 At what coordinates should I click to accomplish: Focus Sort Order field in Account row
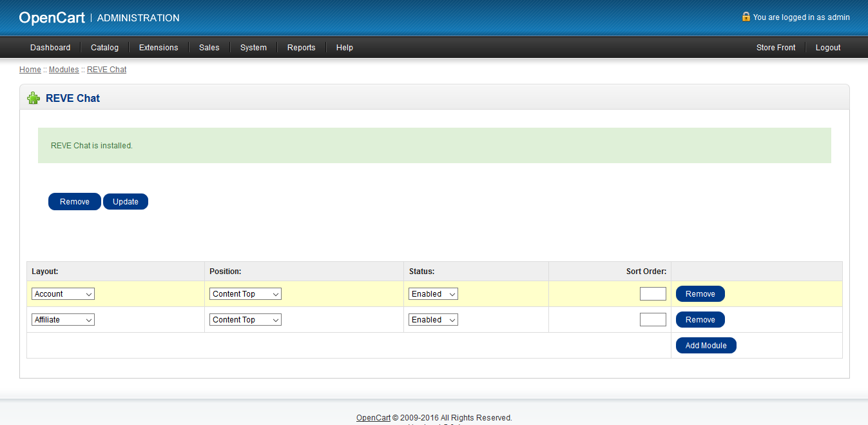click(653, 294)
